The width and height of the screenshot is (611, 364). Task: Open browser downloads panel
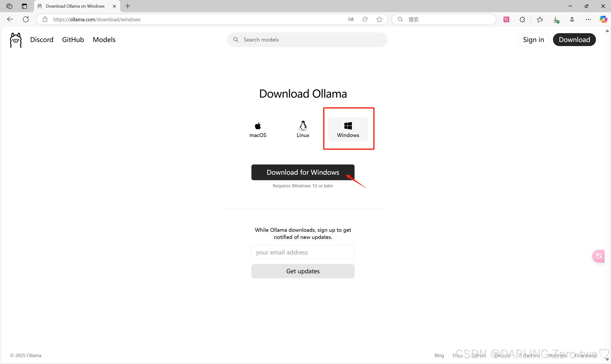coord(556,19)
